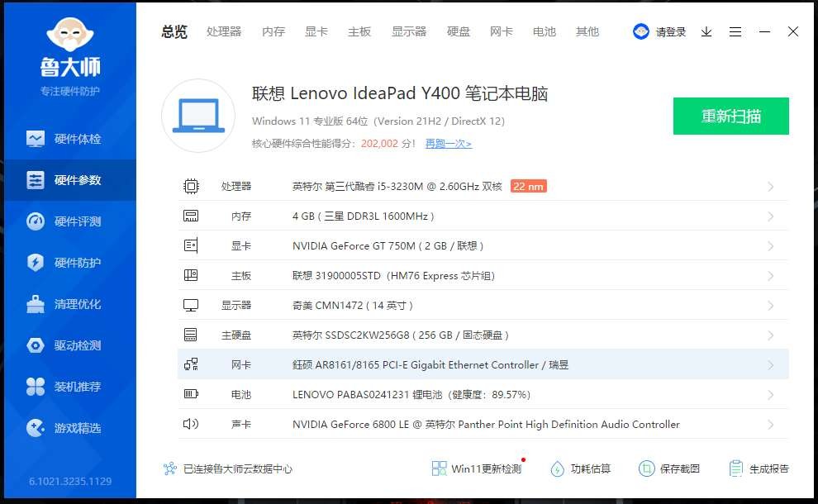Open 驱动检测 driver detection icon
This screenshot has width=818, height=504.
click(36, 345)
